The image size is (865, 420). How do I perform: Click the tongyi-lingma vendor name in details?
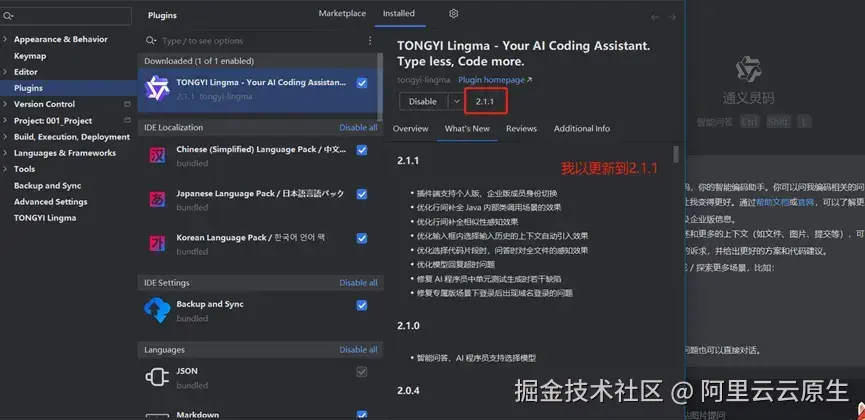(424, 80)
